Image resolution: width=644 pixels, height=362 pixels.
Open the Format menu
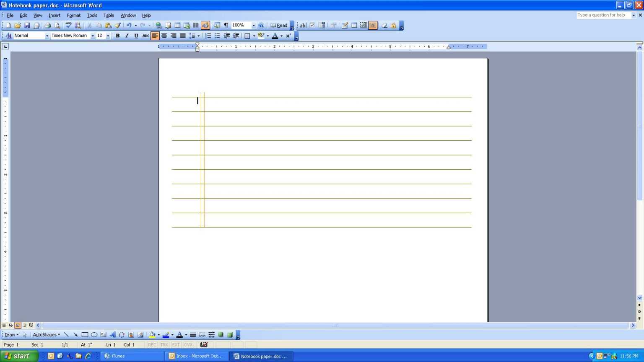point(73,15)
